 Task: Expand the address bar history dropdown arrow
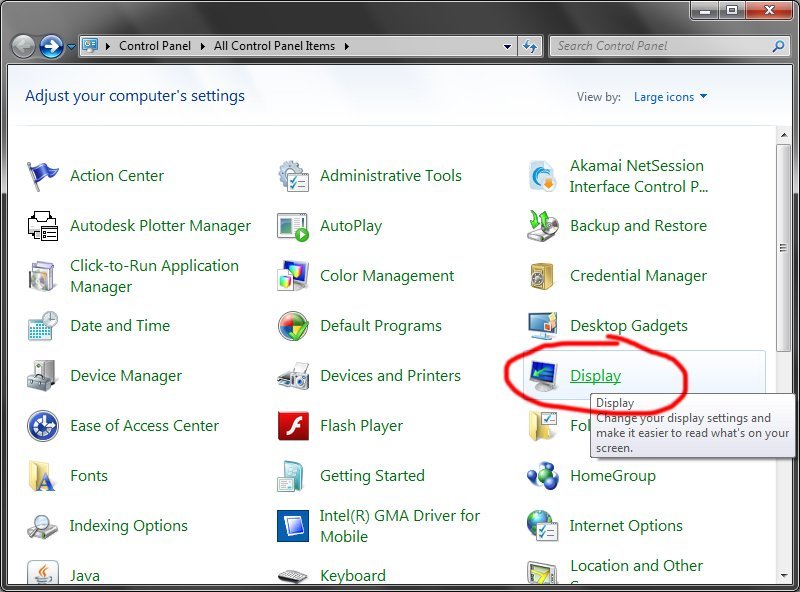(x=507, y=46)
